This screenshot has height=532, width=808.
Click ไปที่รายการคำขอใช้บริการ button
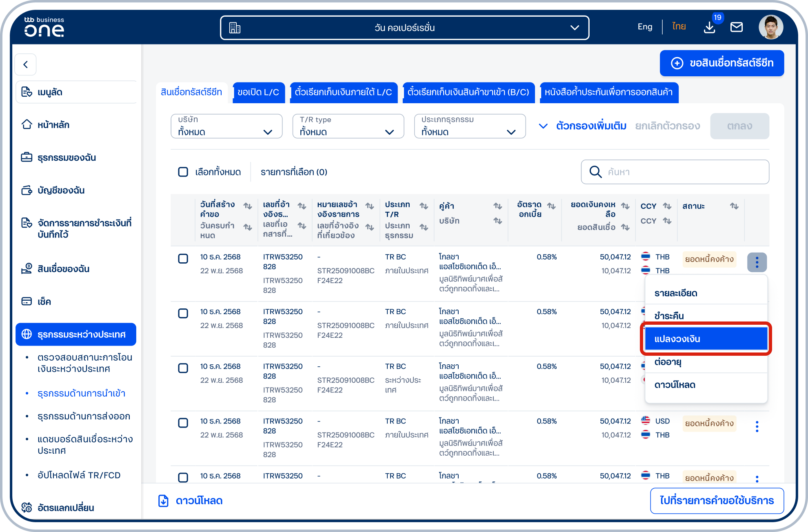tap(717, 501)
